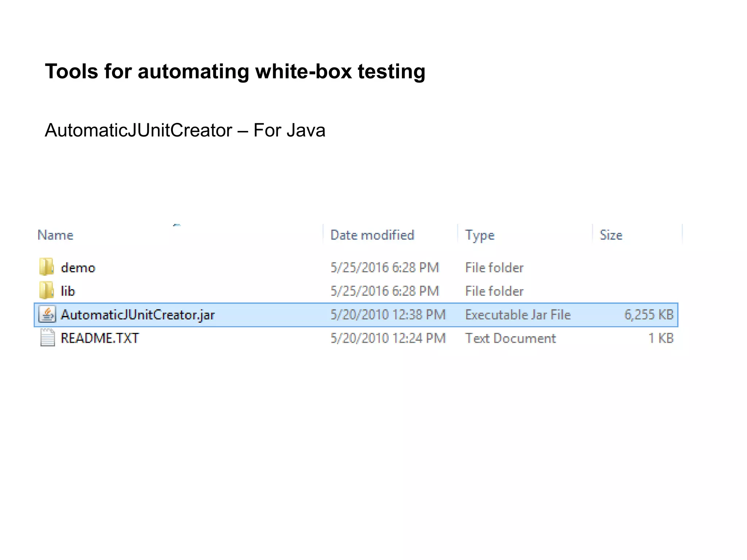This screenshot has height=560, width=747.
Task: Click the 1 KB size value
Action: coord(661,338)
